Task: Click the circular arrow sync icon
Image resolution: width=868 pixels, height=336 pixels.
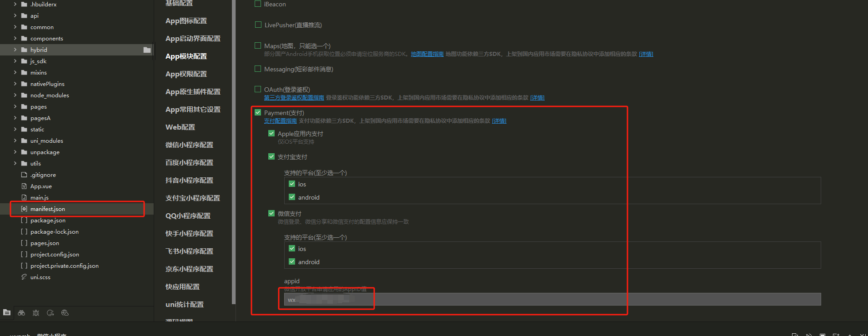Action: coord(50,313)
